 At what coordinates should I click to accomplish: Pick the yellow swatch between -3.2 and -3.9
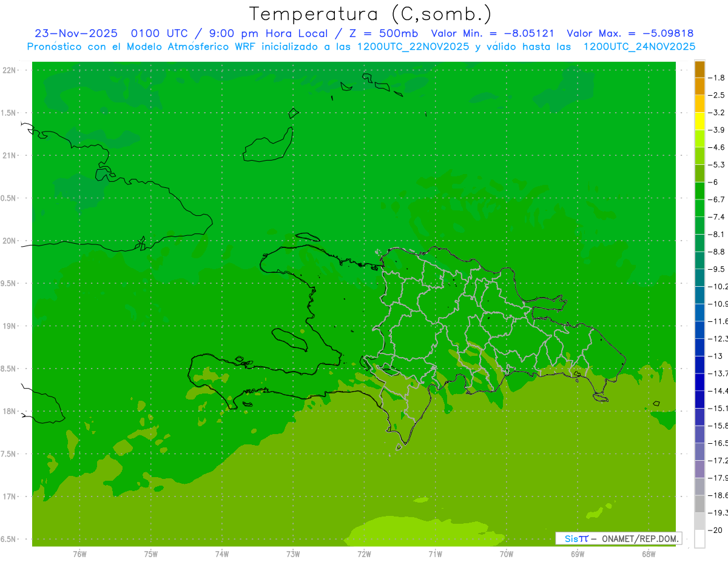click(x=699, y=121)
